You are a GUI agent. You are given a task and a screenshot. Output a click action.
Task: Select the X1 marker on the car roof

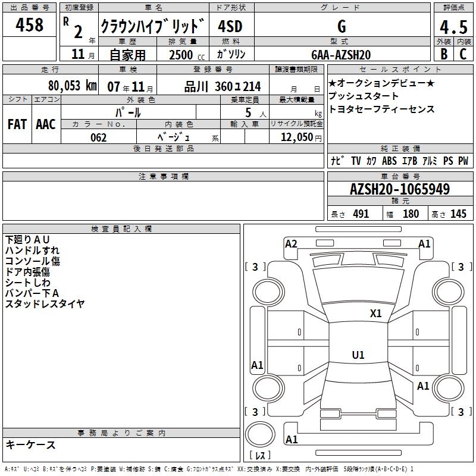tap(376, 314)
